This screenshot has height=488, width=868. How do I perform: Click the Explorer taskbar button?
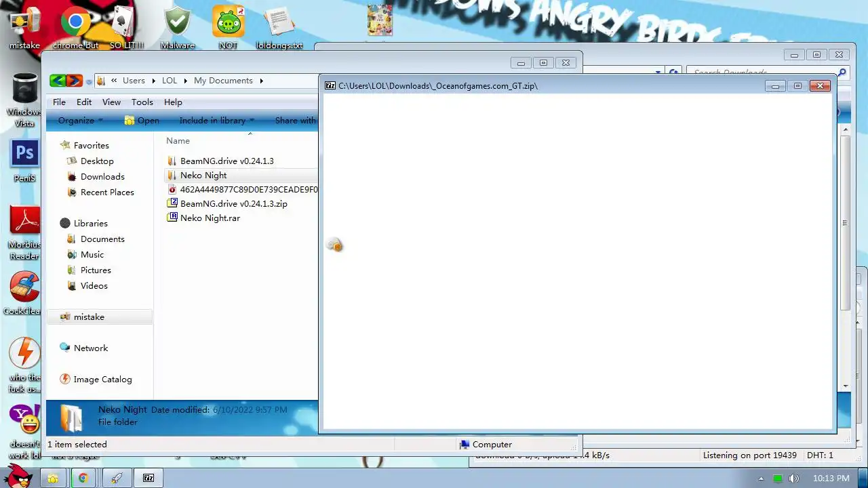(x=52, y=478)
